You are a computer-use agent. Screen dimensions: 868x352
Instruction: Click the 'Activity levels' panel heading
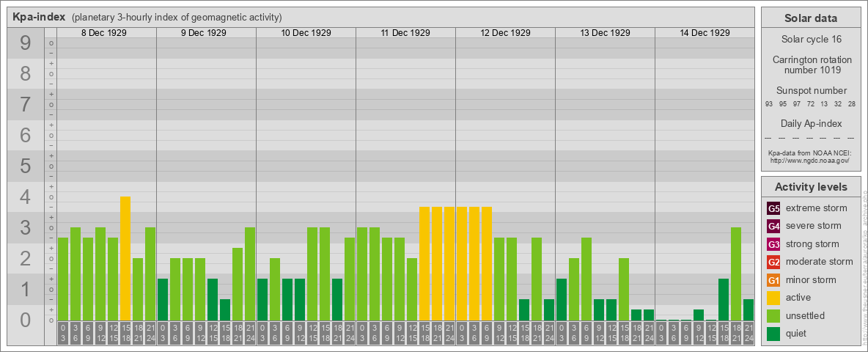click(x=811, y=187)
